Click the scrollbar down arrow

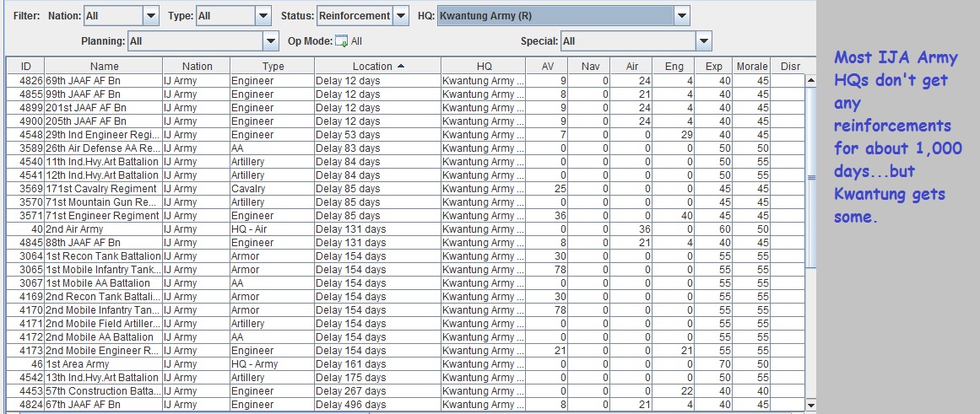coord(810,405)
